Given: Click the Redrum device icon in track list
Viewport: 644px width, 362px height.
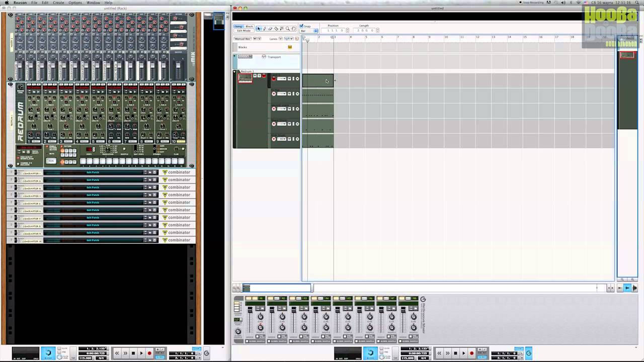Looking at the screenshot, I should (246, 78).
